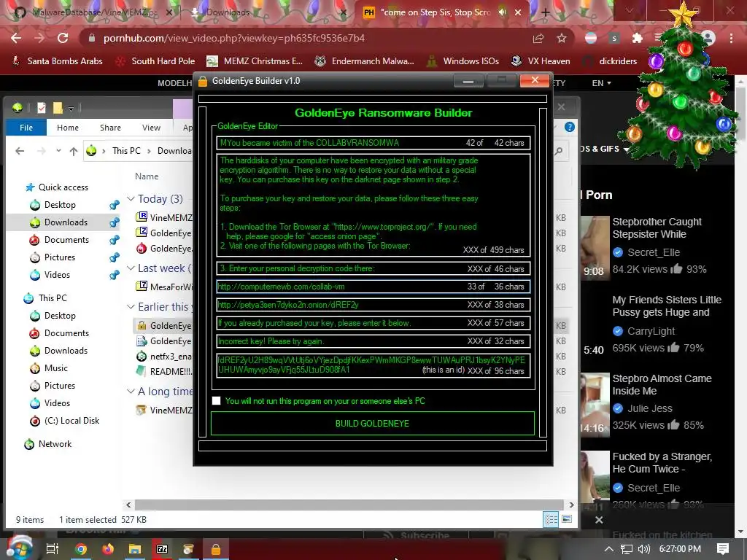The width and height of the screenshot is (747, 560).
Task: Click Explorer up-one-level arrow
Action: (x=74, y=151)
